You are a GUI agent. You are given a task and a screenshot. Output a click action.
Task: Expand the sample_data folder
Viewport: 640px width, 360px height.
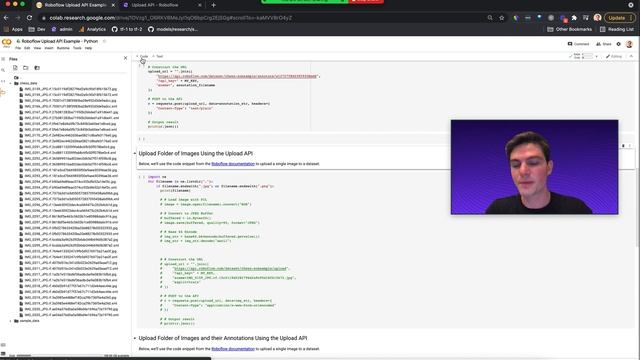click(x=11, y=321)
